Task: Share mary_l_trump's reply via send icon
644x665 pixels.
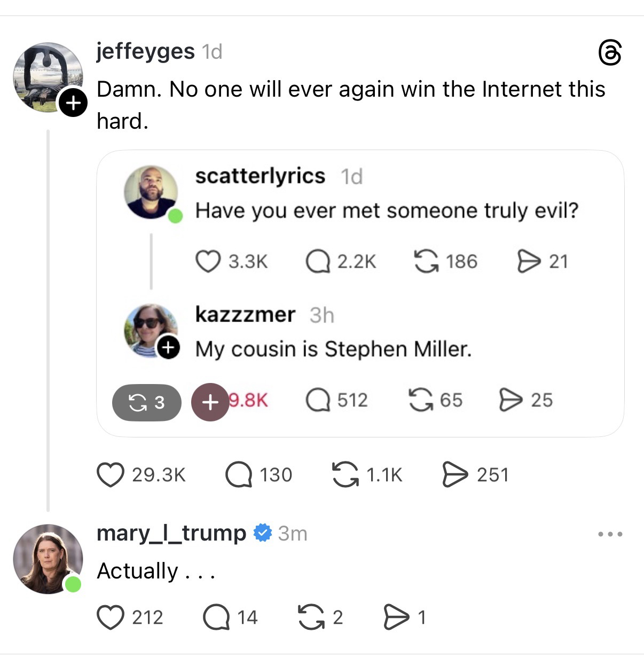Action: [397, 617]
